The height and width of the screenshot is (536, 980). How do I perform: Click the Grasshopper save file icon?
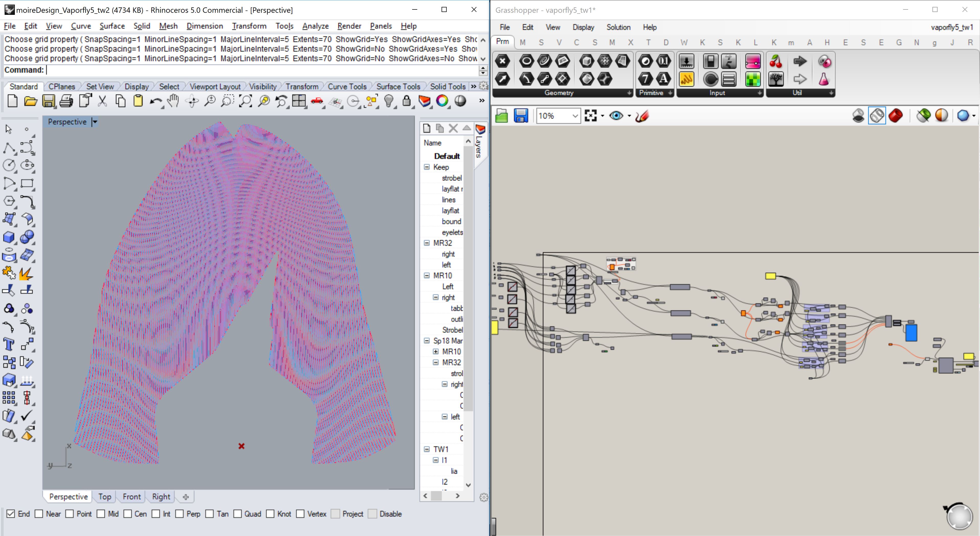521,115
